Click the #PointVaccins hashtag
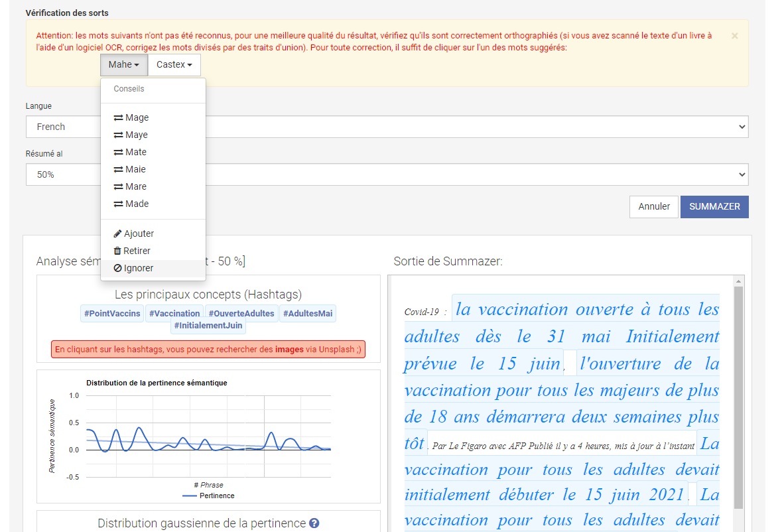The height and width of the screenshot is (532, 784). [112, 314]
